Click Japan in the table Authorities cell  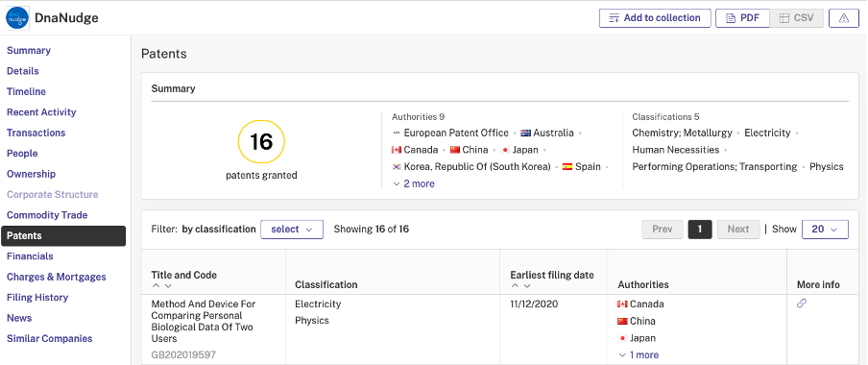click(x=642, y=338)
